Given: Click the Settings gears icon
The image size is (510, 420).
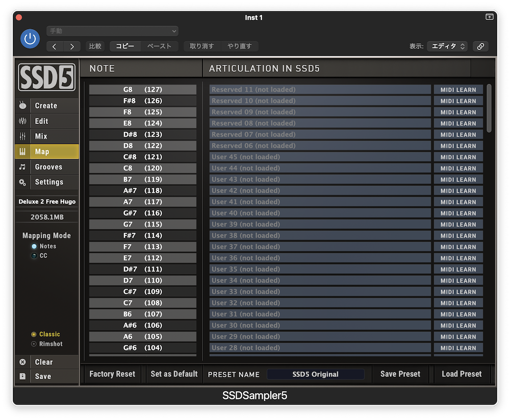Looking at the screenshot, I should 23,182.
